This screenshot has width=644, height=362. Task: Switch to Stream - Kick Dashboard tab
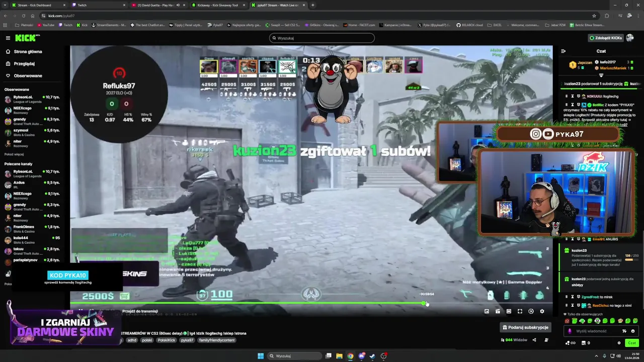pyautogui.click(x=38, y=5)
